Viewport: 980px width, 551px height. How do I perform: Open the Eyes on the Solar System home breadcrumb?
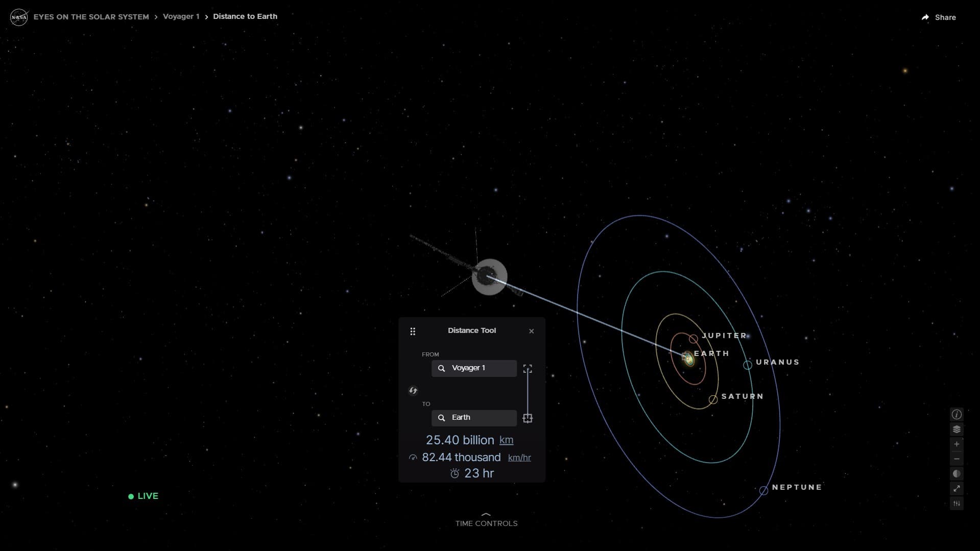pyautogui.click(x=91, y=17)
